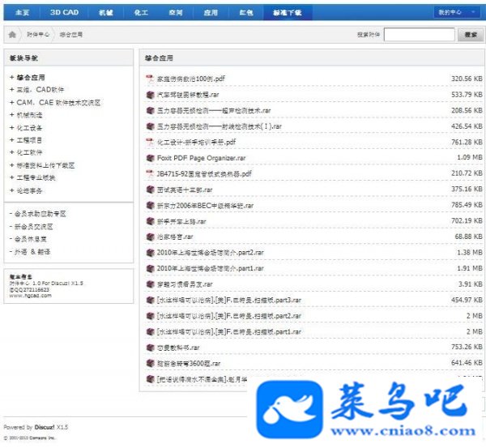Viewport: 486px width, 448px height.
Task: Click the archive icon of the 375.16 KB file
Action: pos(150,190)
